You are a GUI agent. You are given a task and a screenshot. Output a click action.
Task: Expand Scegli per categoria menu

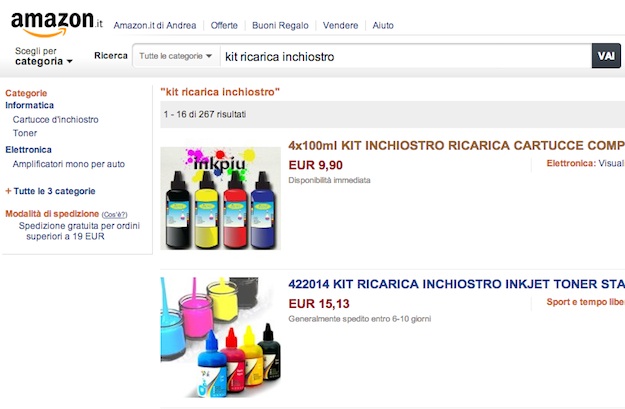[x=43, y=56]
